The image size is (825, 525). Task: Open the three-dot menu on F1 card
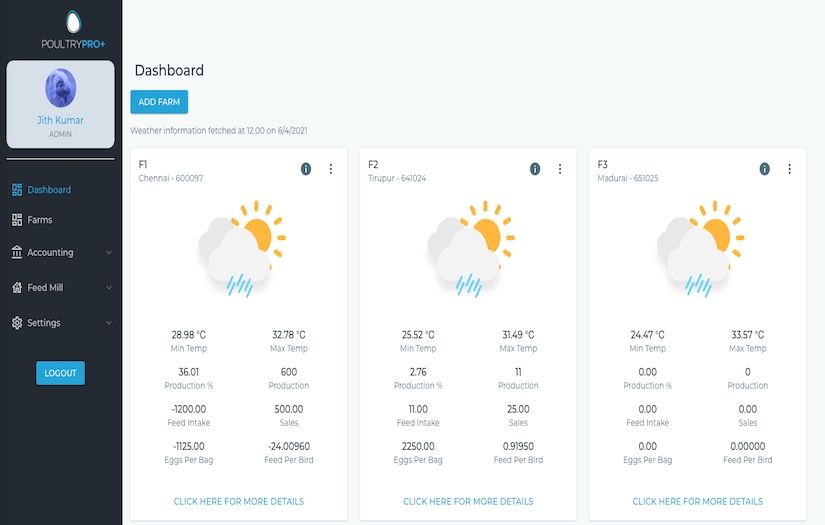331,169
